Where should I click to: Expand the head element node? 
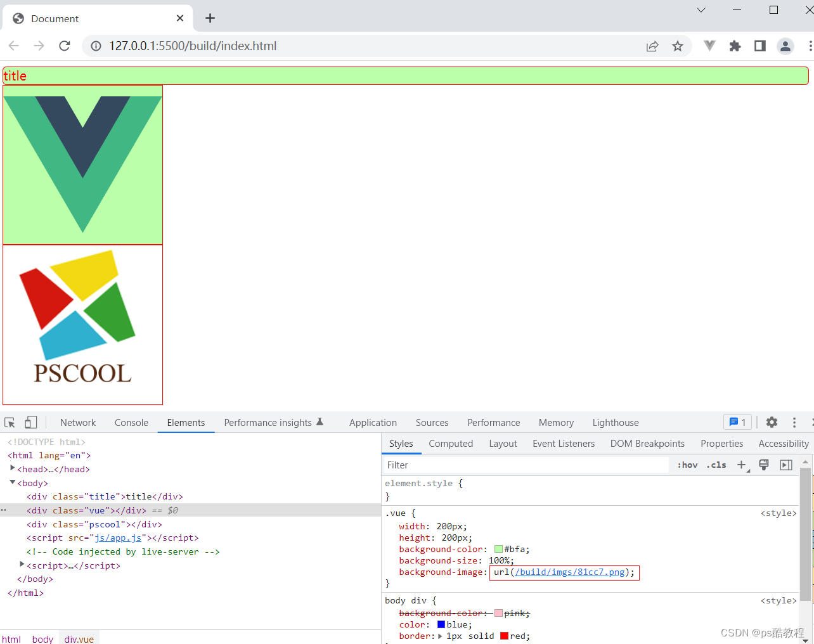click(12, 468)
